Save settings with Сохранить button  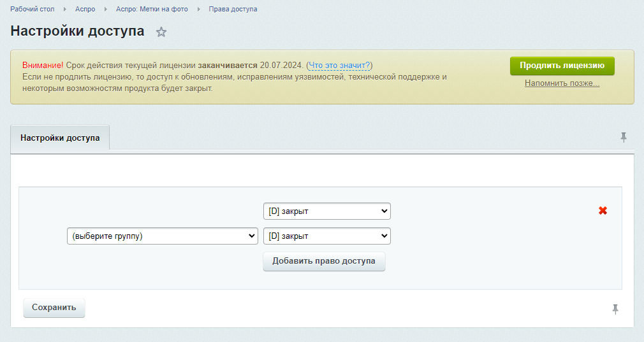click(54, 308)
